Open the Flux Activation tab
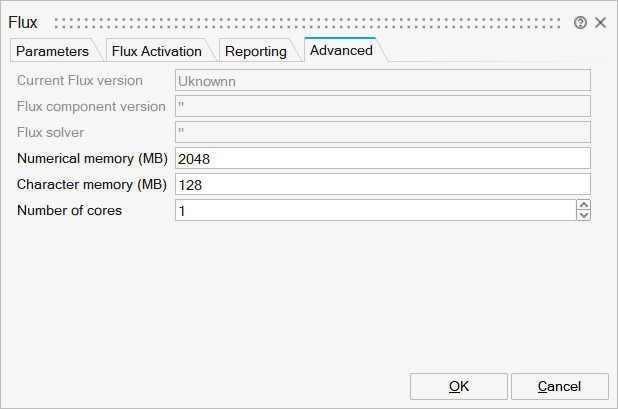Image resolution: width=618 pixels, height=409 pixels. (x=156, y=51)
